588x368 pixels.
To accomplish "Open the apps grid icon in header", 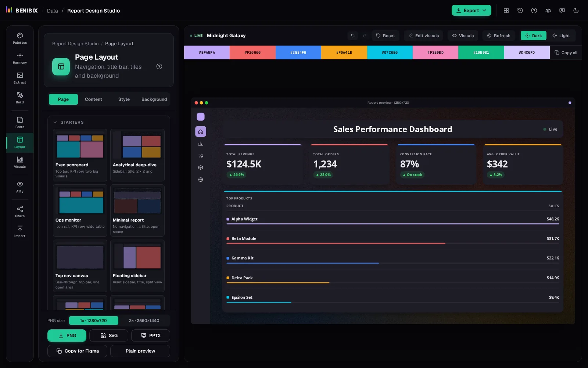I will tap(506, 11).
